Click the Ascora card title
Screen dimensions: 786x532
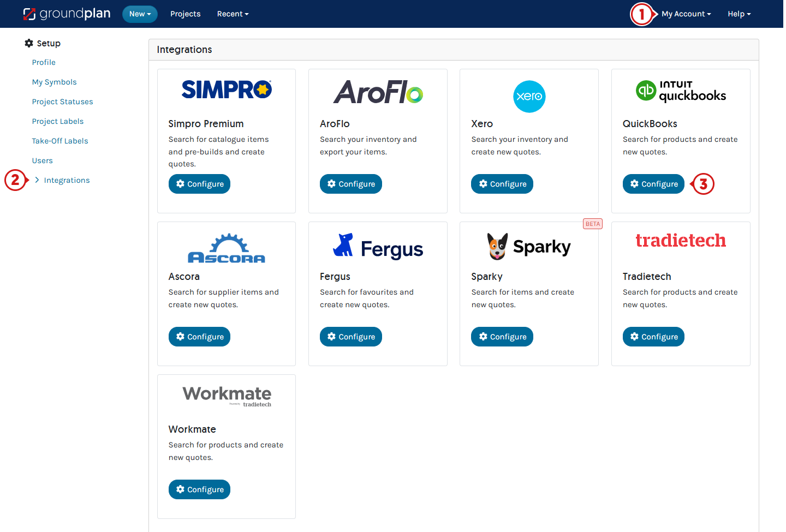[x=184, y=277]
